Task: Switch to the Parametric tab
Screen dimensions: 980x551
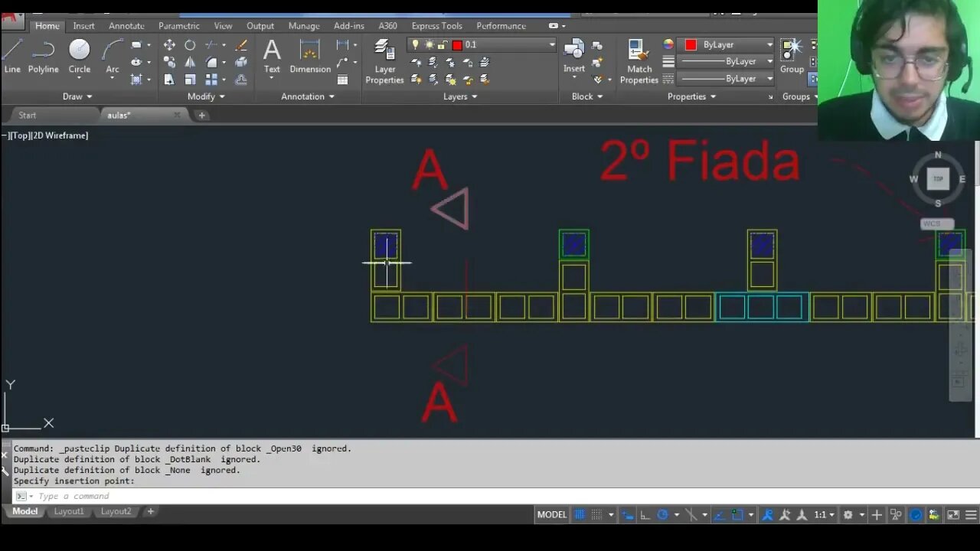Action: point(179,26)
